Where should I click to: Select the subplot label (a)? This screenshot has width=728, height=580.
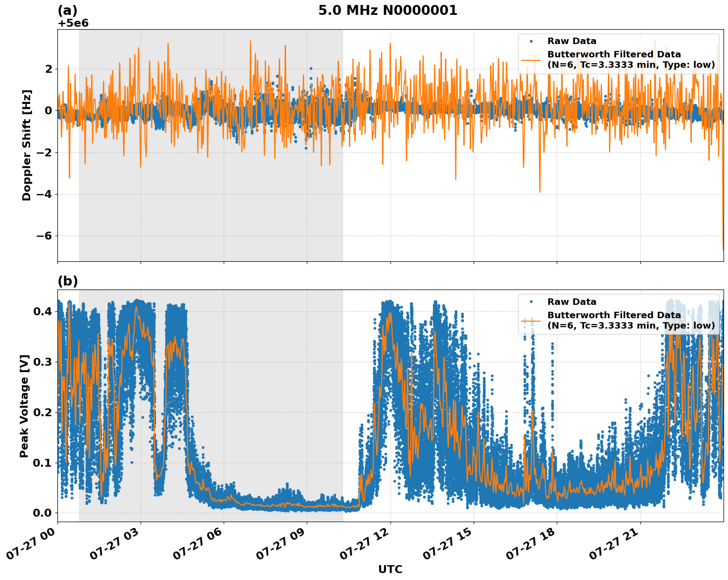pos(67,9)
